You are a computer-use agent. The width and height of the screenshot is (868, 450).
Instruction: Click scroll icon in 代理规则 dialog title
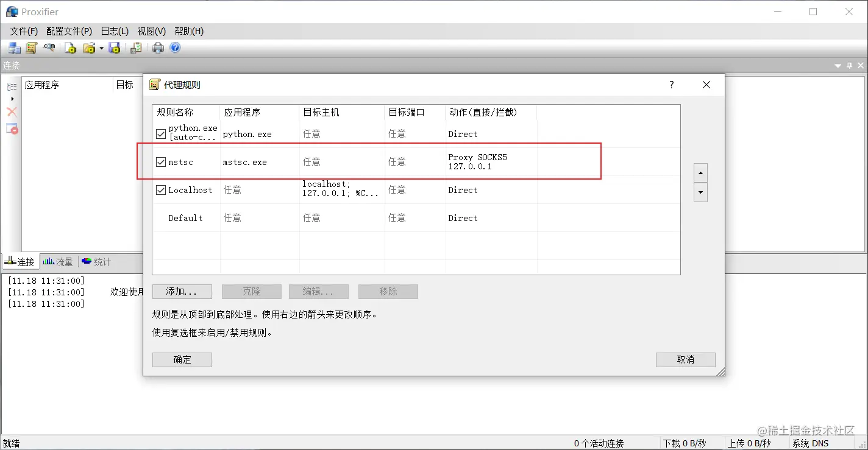coord(155,85)
